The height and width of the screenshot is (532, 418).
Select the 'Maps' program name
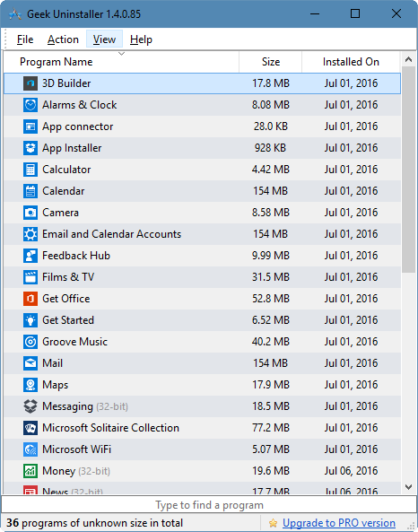pos(55,385)
